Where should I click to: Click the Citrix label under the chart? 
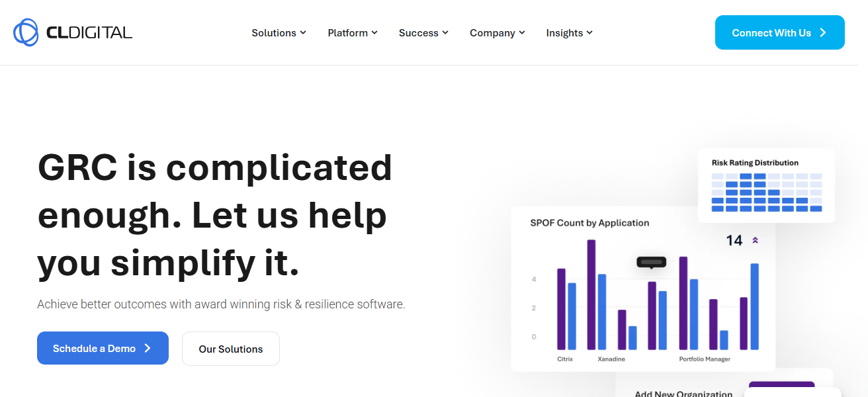pyautogui.click(x=565, y=359)
